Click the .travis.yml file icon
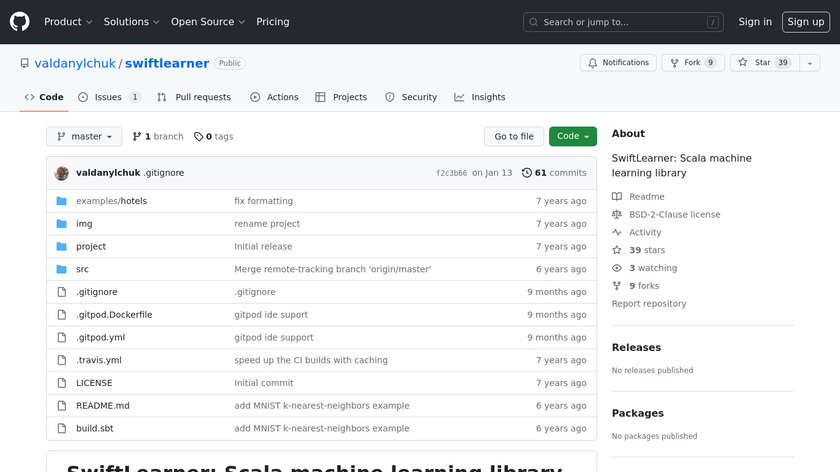The width and height of the screenshot is (840, 472). (62, 360)
